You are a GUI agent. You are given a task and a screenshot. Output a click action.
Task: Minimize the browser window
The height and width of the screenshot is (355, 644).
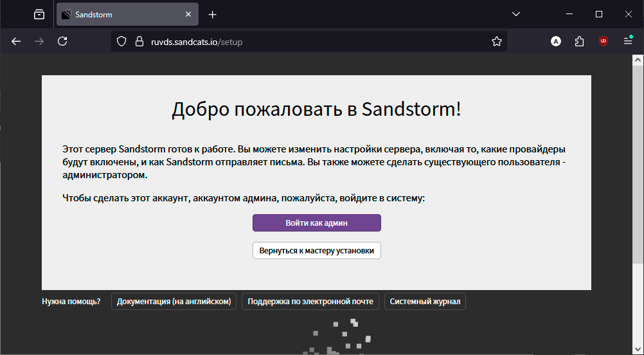point(569,14)
